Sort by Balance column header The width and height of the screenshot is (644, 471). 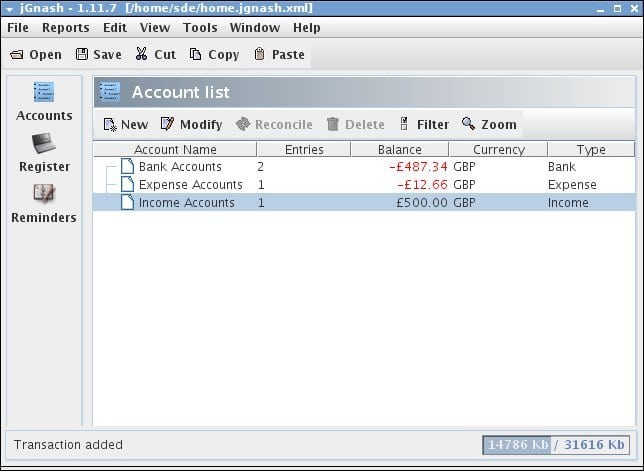[400, 149]
